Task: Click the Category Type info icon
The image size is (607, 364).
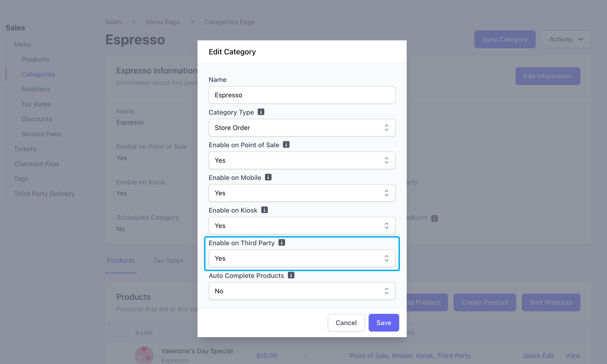Action: 261,112
